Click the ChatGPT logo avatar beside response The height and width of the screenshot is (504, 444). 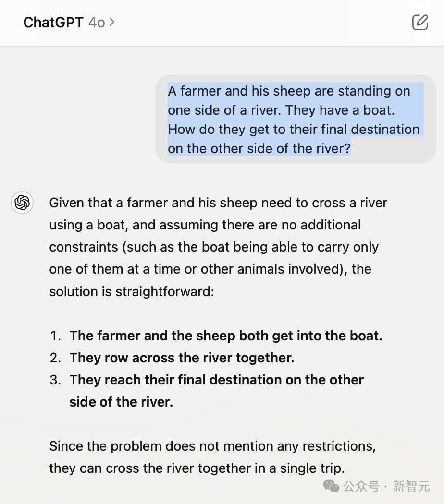[x=22, y=203]
